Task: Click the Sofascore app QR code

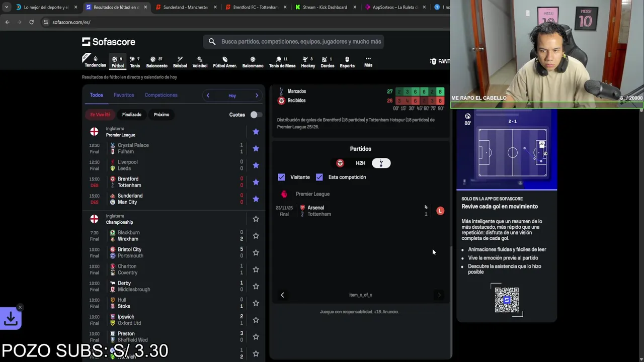Action: (507, 300)
